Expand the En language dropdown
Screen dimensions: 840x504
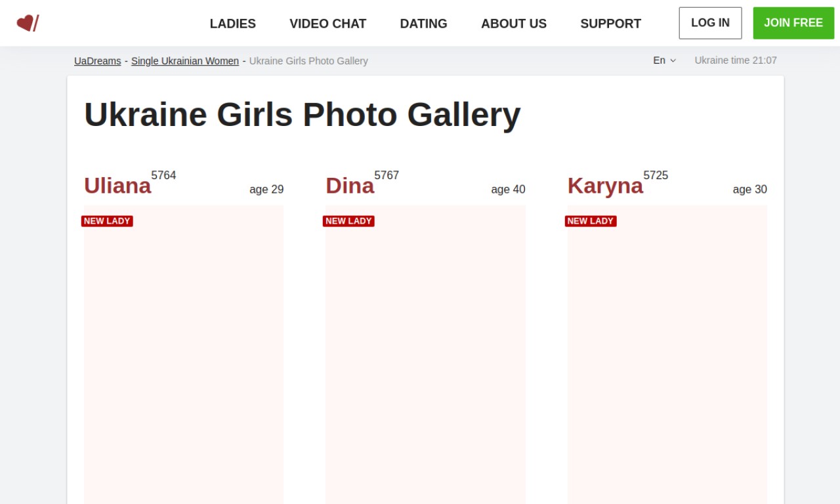tap(663, 60)
